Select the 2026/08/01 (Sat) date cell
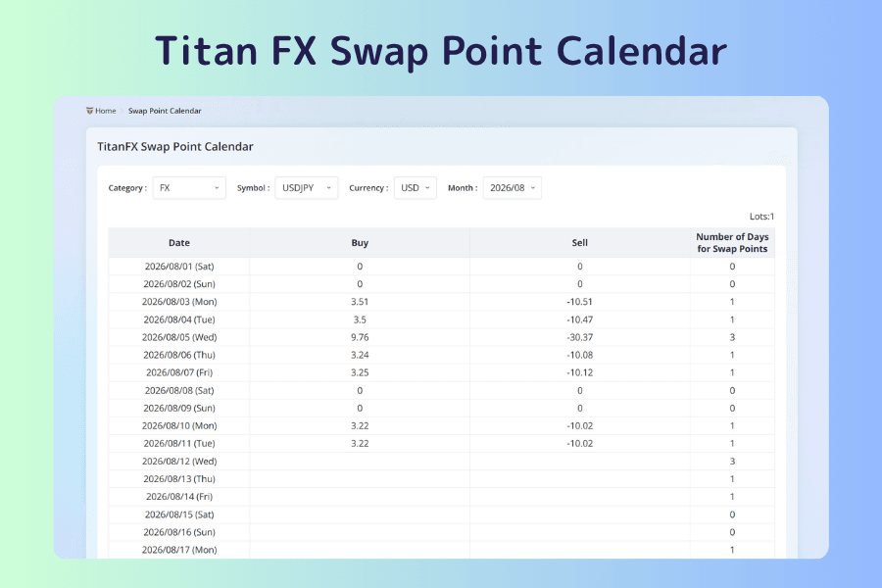 click(x=179, y=267)
